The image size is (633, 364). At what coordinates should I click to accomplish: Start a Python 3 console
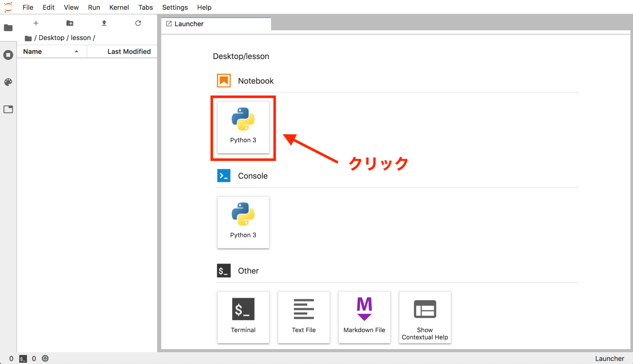243,222
